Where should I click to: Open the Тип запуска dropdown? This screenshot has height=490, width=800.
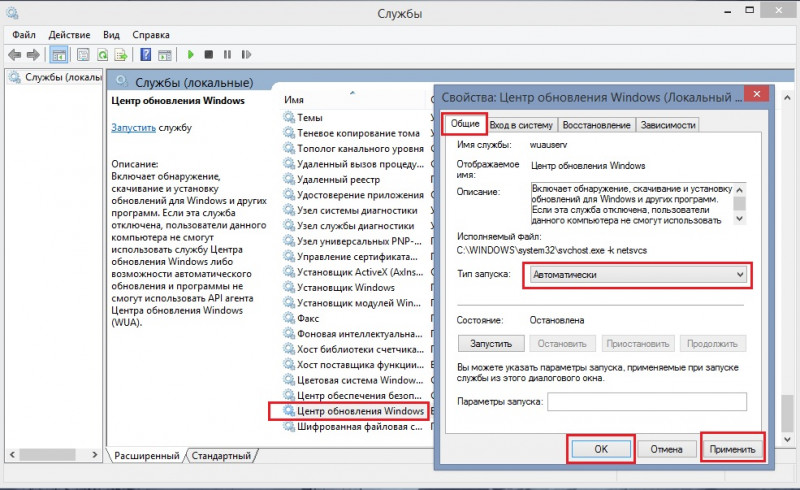click(638, 275)
